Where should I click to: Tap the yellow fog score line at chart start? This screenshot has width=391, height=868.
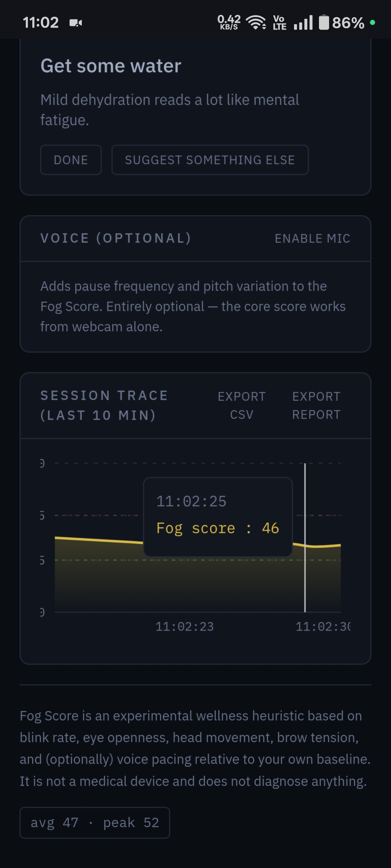(x=58, y=538)
